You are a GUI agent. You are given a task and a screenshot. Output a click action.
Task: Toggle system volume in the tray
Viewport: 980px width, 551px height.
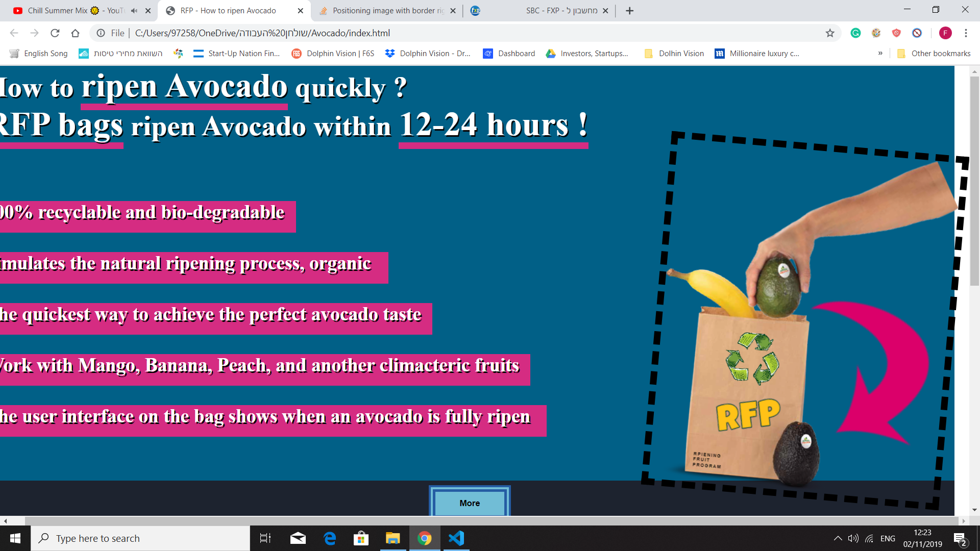(x=854, y=538)
